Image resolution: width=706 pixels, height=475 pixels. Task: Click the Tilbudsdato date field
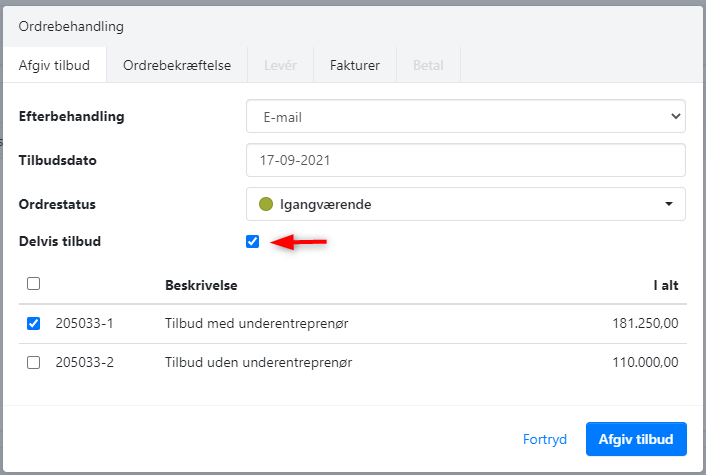pyautogui.click(x=465, y=160)
